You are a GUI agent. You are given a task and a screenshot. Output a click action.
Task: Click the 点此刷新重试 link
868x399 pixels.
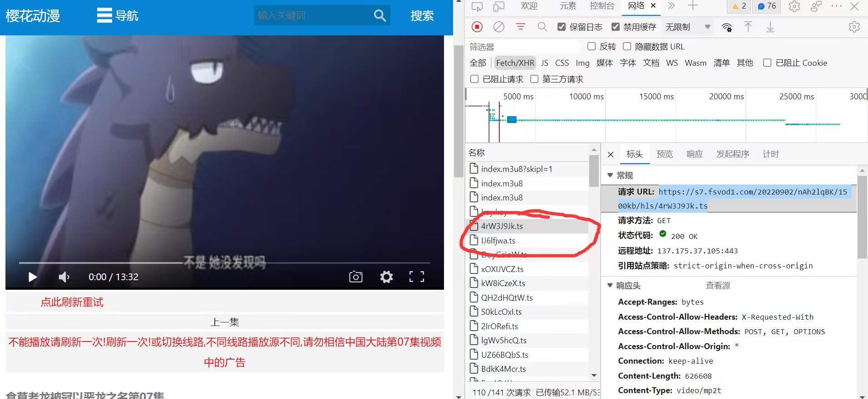72,302
